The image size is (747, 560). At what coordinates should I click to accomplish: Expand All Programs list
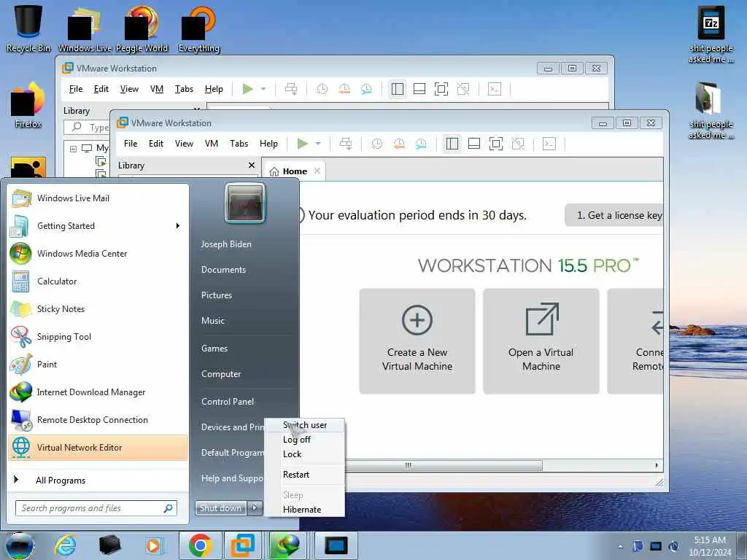[x=98, y=480]
